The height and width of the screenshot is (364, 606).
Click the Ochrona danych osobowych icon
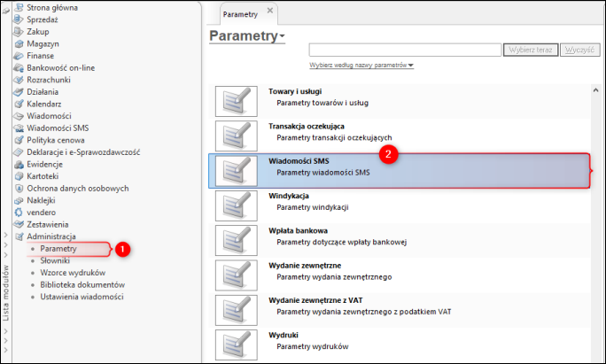(x=18, y=188)
